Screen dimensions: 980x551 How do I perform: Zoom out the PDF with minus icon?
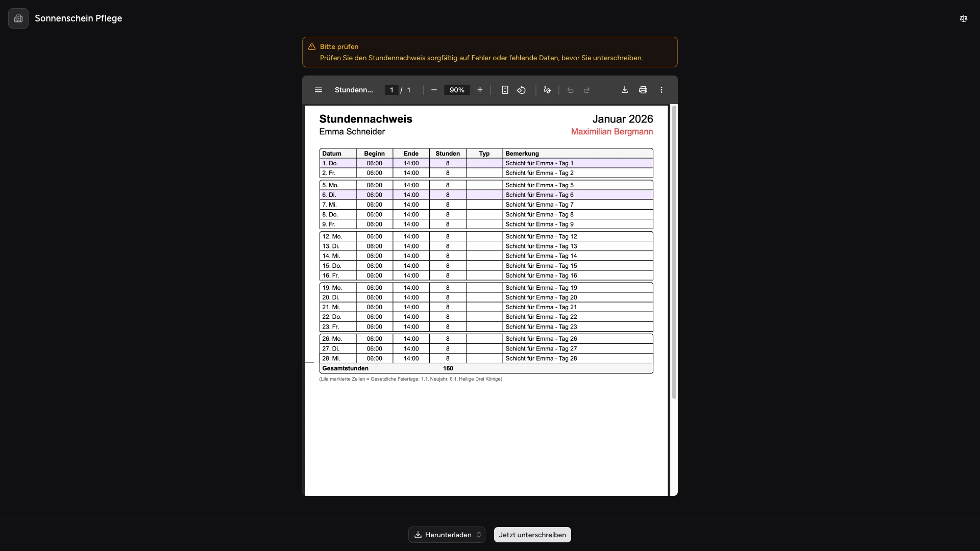[x=434, y=90]
